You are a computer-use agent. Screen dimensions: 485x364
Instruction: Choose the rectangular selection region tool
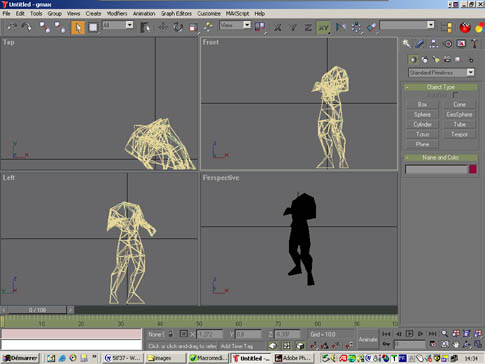pyautogui.click(x=93, y=27)
